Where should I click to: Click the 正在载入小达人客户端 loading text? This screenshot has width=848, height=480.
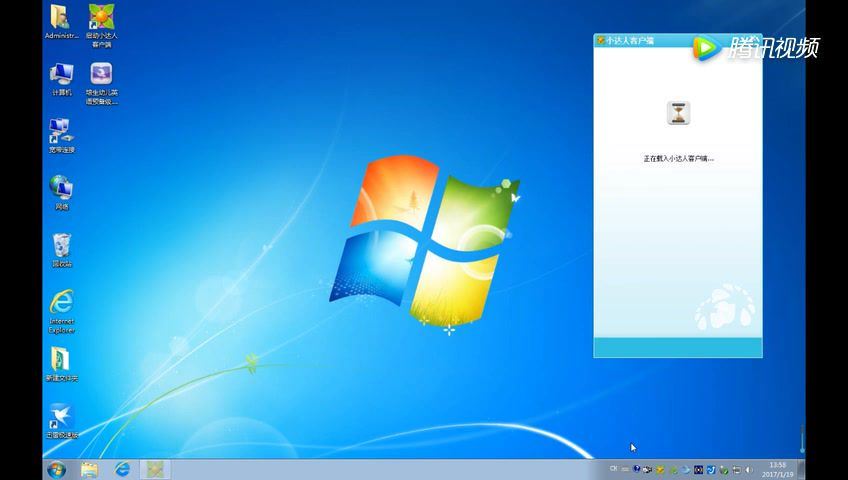pyautogui.click(x=678, y=158)
